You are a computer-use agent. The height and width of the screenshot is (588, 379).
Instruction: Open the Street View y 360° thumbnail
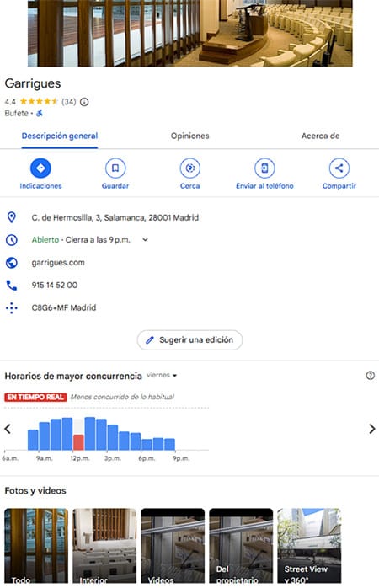309,546
